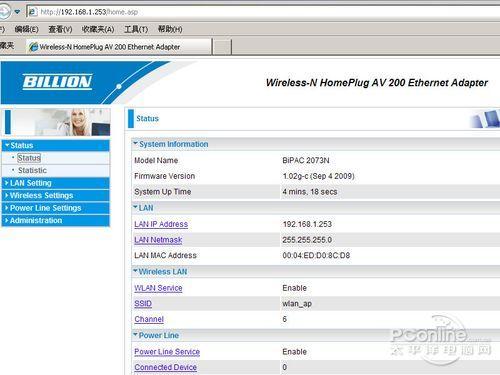
Task: Click the Billion logo in the header
Action: tap(57, 82)
